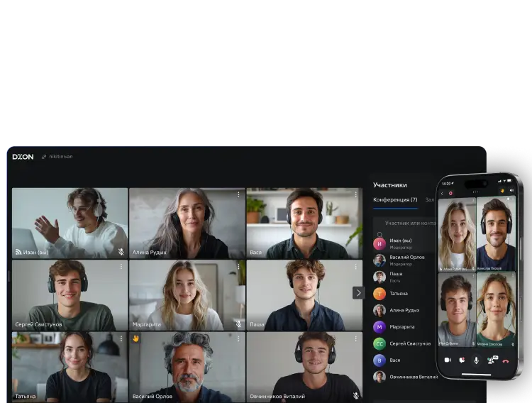Image resolution: width=532 pixels, height=403 pixels.
Task: Open Алина Рудых video tile
Action: (187, 223)
